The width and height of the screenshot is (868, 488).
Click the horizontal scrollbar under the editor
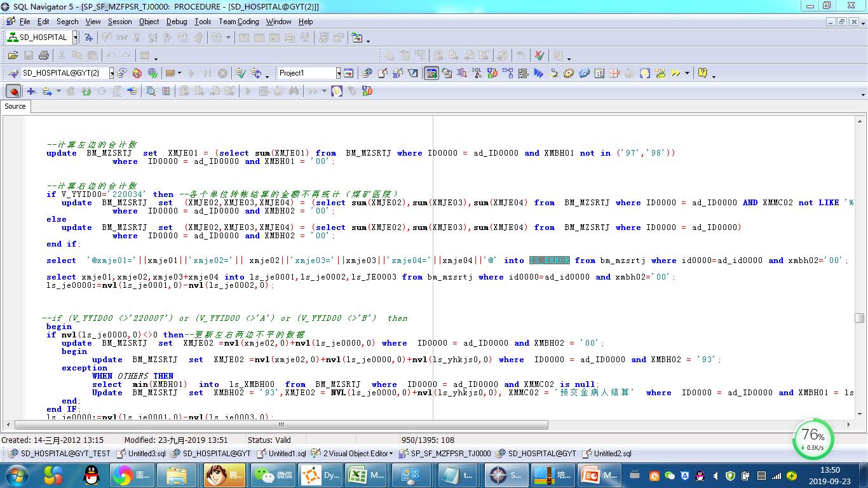point(280,425)
